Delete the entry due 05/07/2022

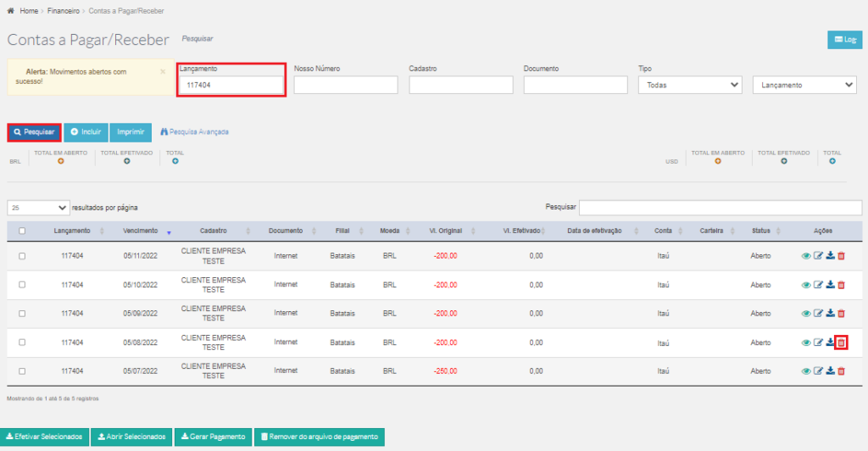pyautogui.click(x=842, y=370)
